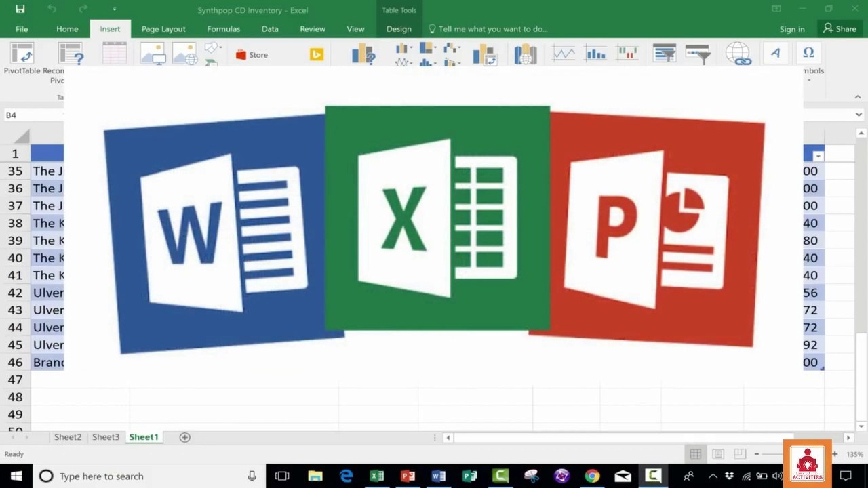Screen dimensions: 868x488
Task: Click the Name Box showing B4
Action: click(33, 115)
